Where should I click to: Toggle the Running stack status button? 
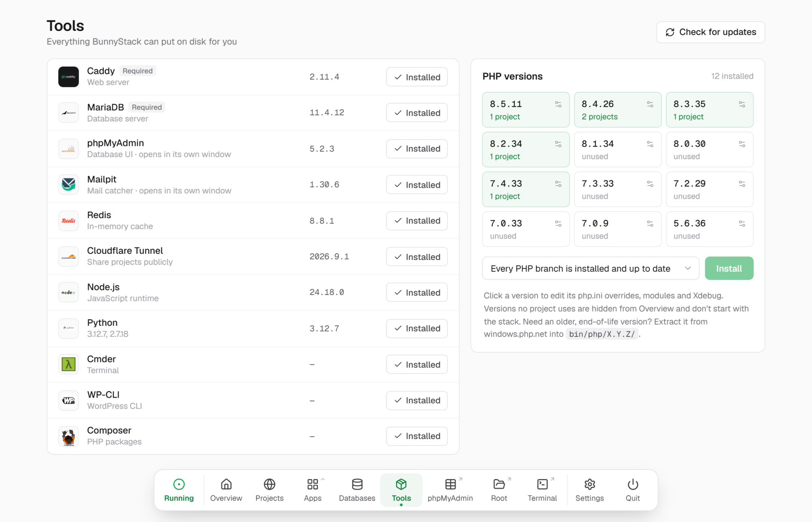tap(179, 490)
